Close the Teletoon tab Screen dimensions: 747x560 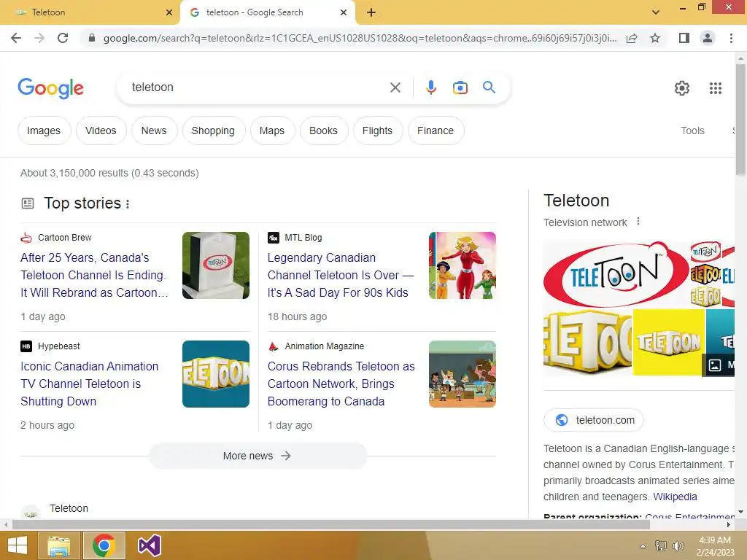point(169,12)
